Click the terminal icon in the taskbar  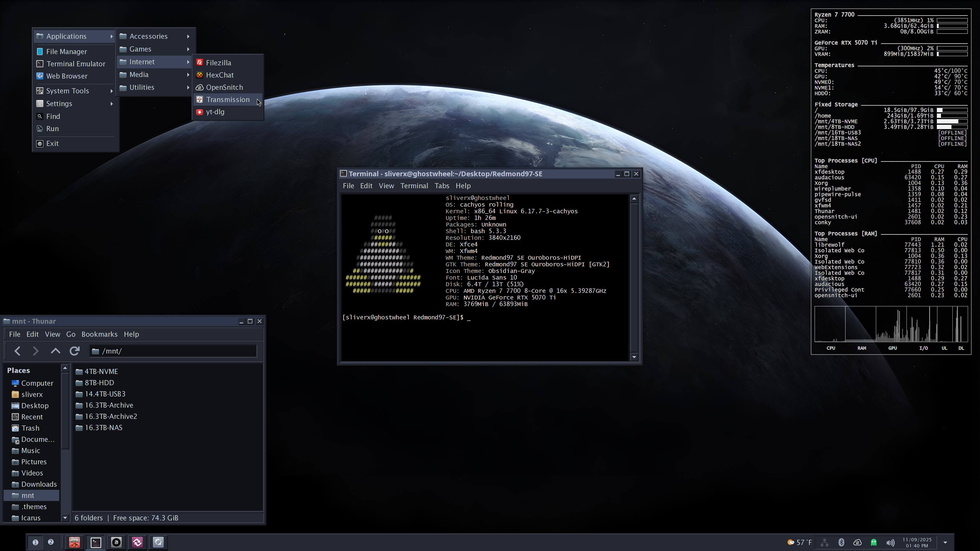coord(95,542)
